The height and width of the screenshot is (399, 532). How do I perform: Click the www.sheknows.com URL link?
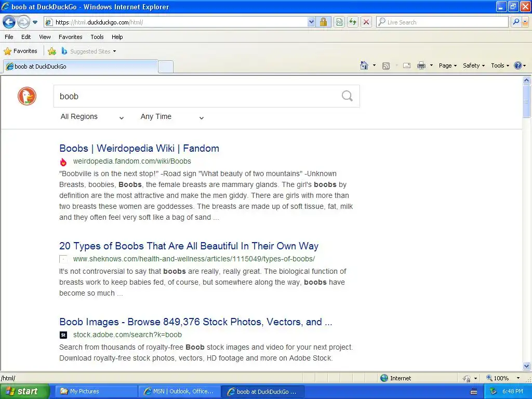pos(194,259)
